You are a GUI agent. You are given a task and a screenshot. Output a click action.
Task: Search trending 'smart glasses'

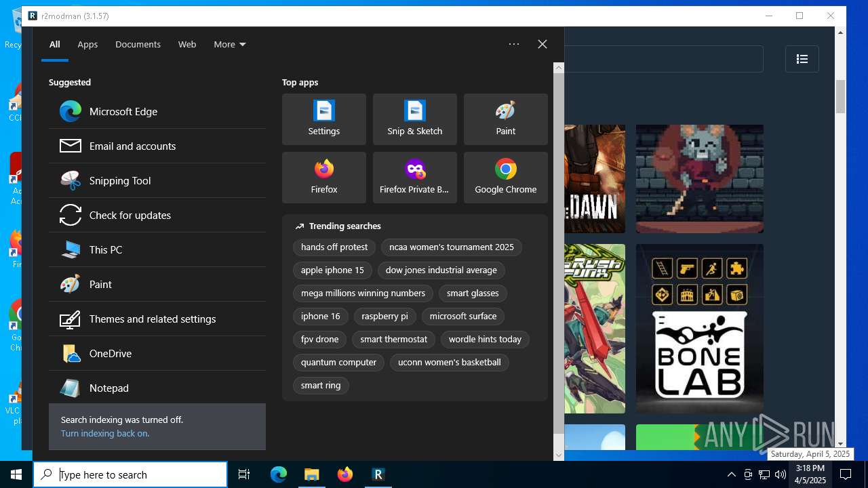[x=473, y=293]
